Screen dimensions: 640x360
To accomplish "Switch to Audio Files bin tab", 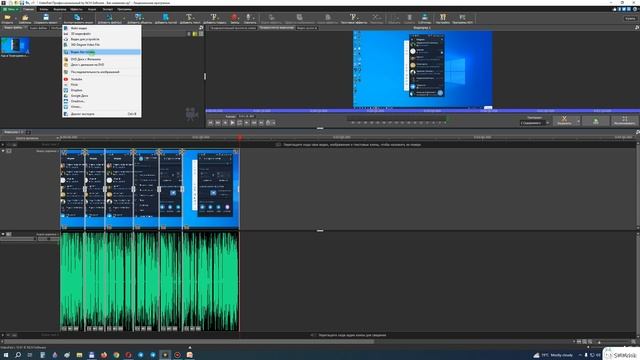I will (38, 28).
